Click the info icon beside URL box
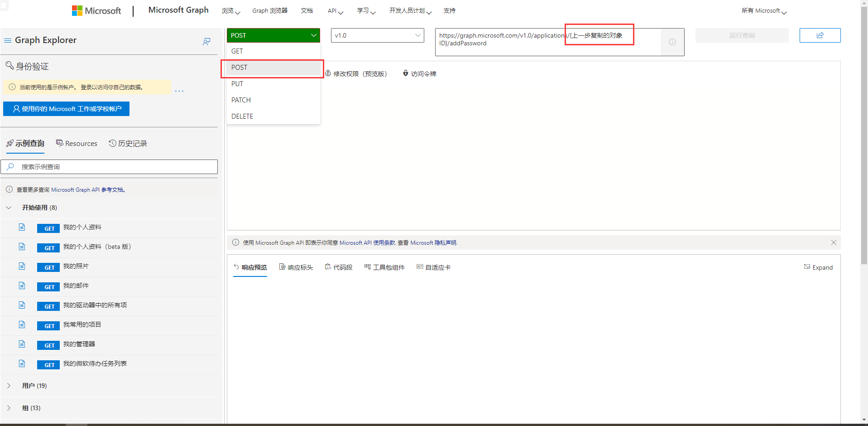This screenshot has width=868, height=426. point(672,42)
